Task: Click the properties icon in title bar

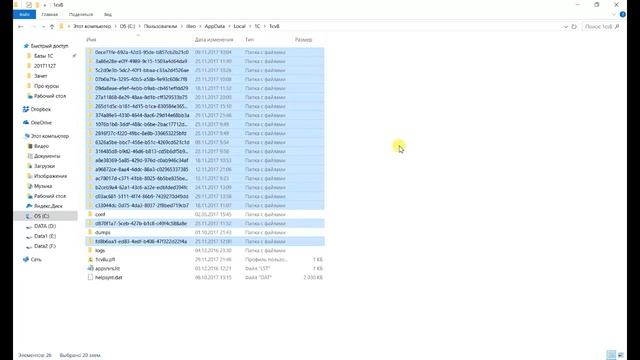Action: pos(29,5)
